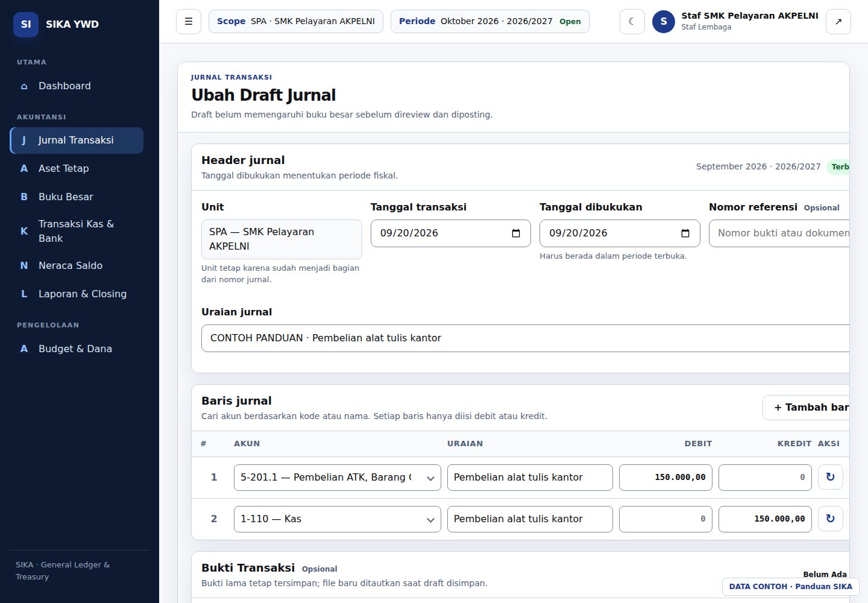Click the SI logo badge in sidebar
This screenshot has width=868, height=603.
click(26, 24)
